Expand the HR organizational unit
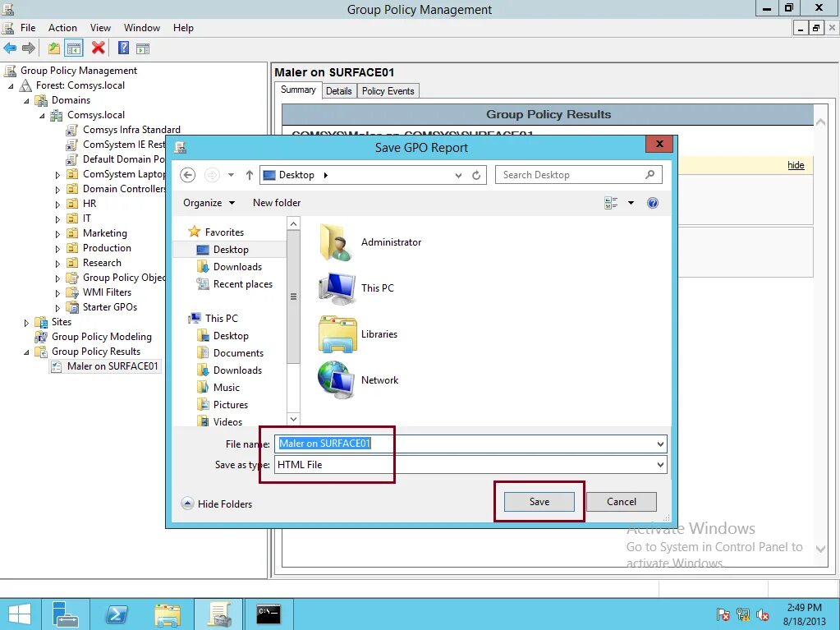The height and width of the screenshot is (630, 840). click(x=57, y=204)
